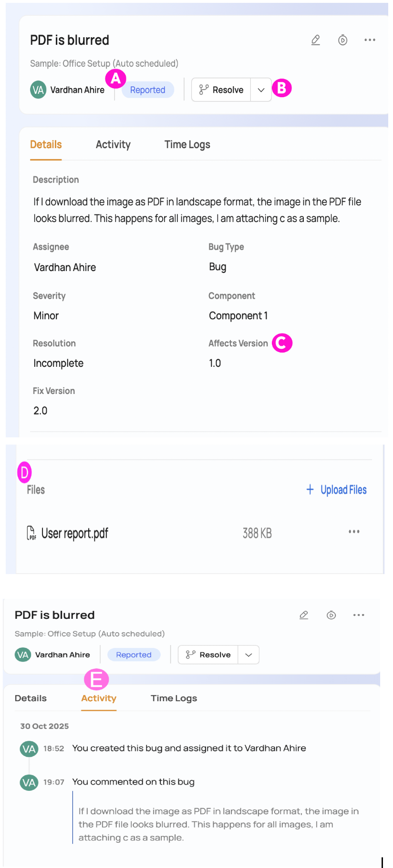Click the 2.0 Fix Version value
This screenshot has width=393, height=868.
(x=41, y=411)
